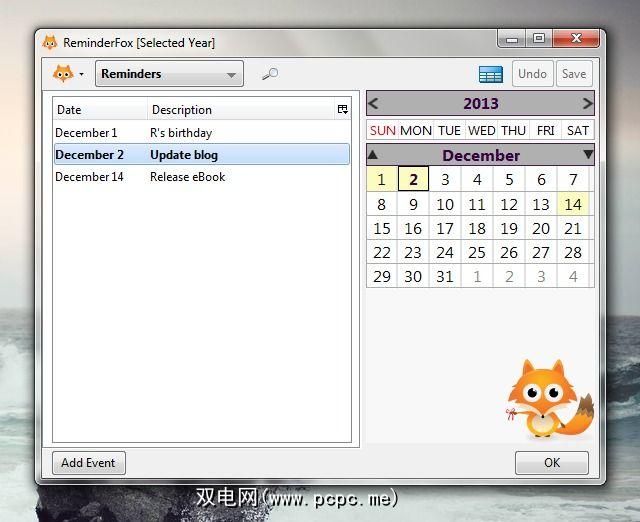
Task: Click the SUN weekday header
Action: coord(382,130)
